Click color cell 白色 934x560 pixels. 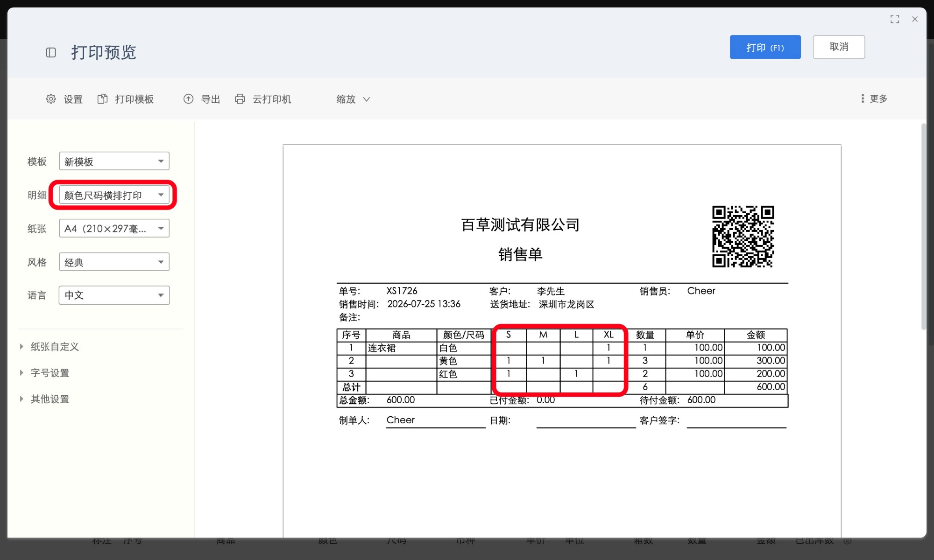click(464, 348)
